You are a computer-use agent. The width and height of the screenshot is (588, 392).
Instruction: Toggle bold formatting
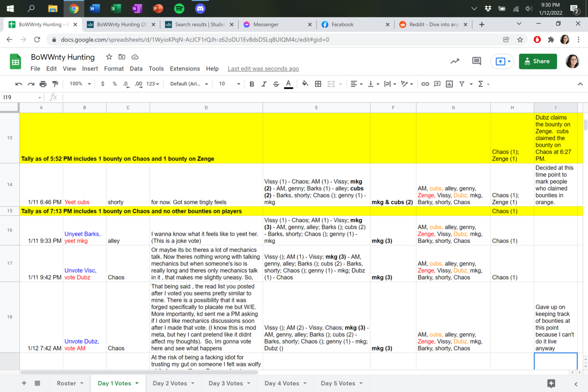252,84
